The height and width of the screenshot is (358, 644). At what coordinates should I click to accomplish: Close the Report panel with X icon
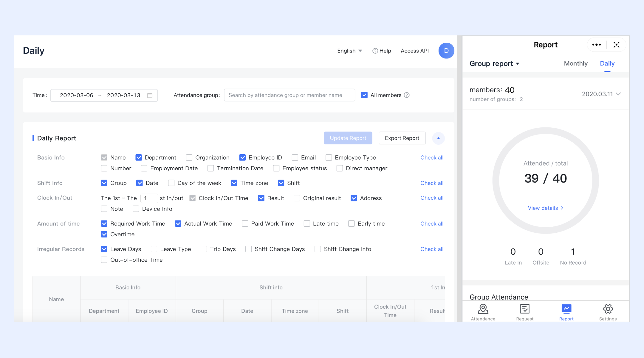coord(616,45)
